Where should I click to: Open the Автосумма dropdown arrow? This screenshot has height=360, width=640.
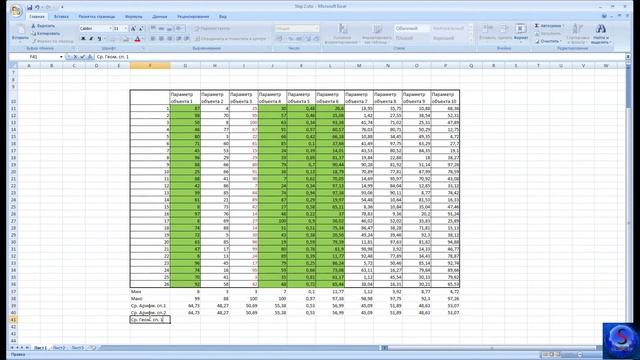563,26
